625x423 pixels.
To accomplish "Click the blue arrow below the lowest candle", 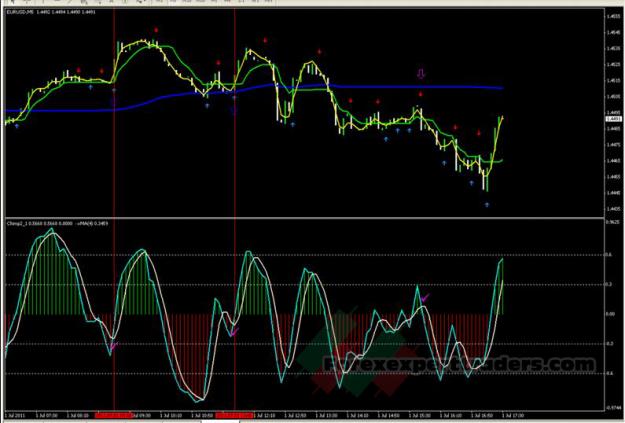I will pos(487,205).
